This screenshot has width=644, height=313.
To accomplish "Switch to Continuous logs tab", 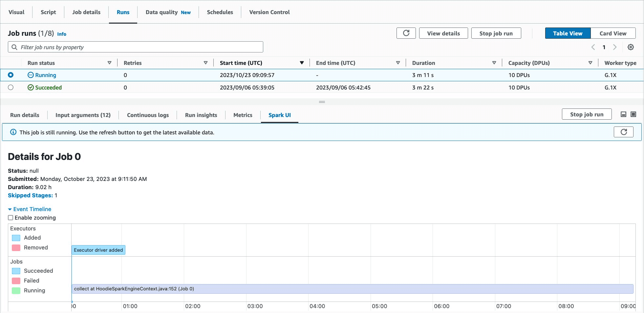I will tap(148, 115).
